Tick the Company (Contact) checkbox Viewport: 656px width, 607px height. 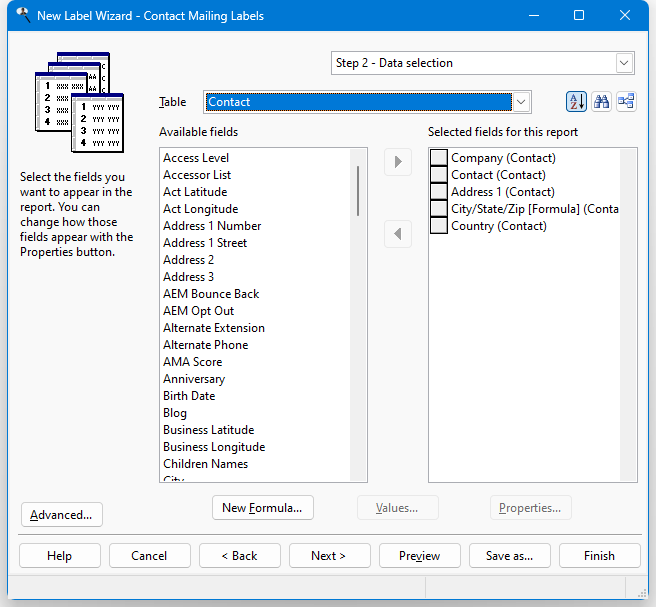[439, 158]
